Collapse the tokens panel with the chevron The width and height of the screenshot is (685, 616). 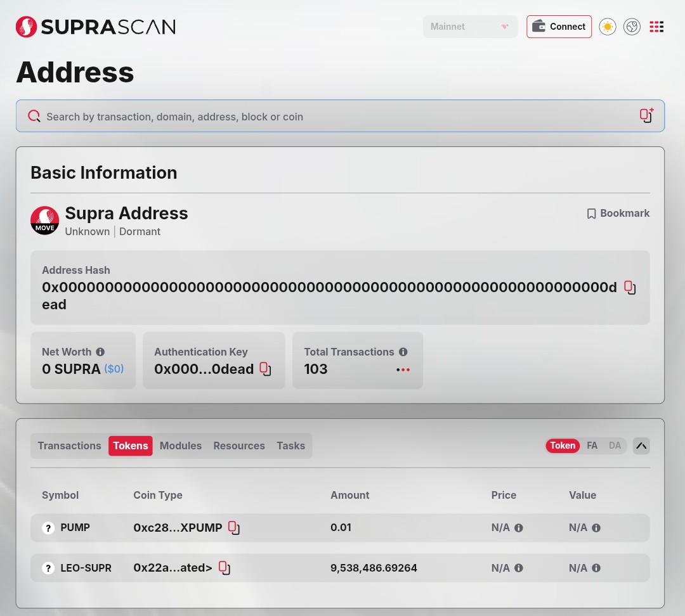641,446
